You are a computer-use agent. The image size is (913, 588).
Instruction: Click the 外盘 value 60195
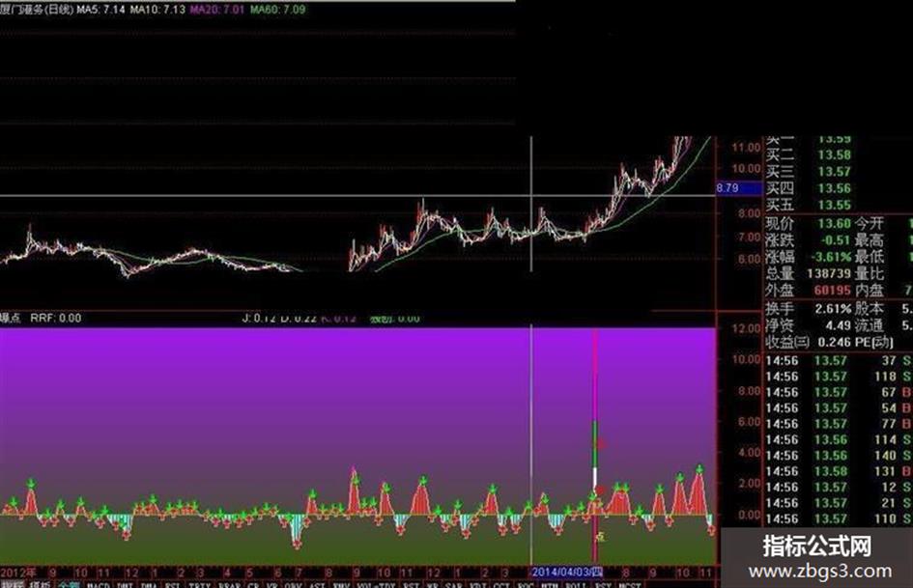point(833,290)
